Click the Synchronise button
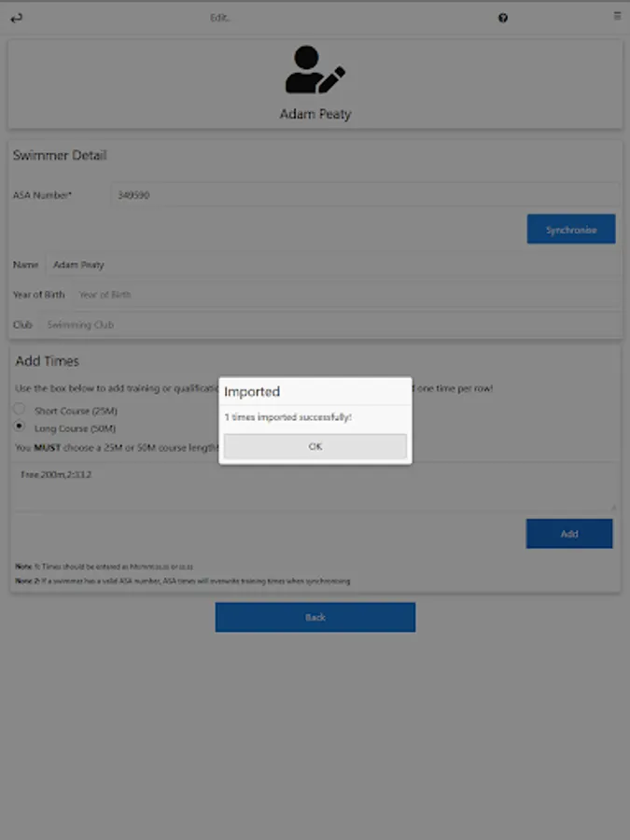The height and width of the screenshot is (840, 630). (x=571, y=230)
